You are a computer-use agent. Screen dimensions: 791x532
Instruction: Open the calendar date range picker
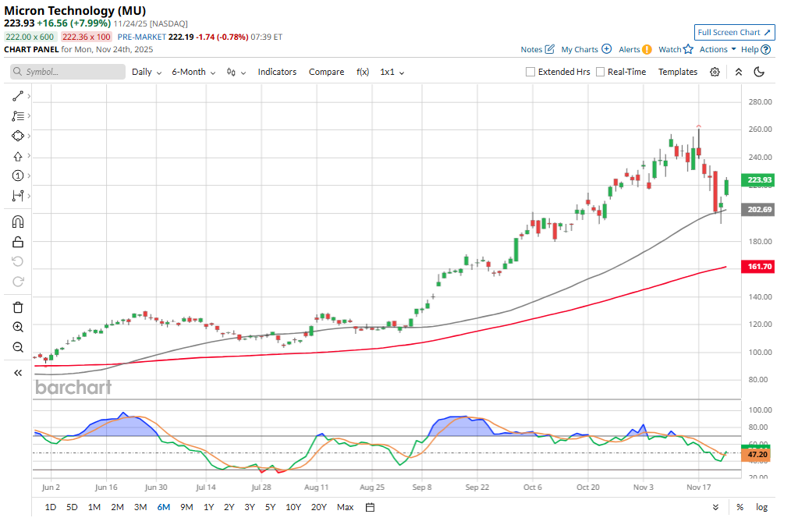(x=371, y=507)
